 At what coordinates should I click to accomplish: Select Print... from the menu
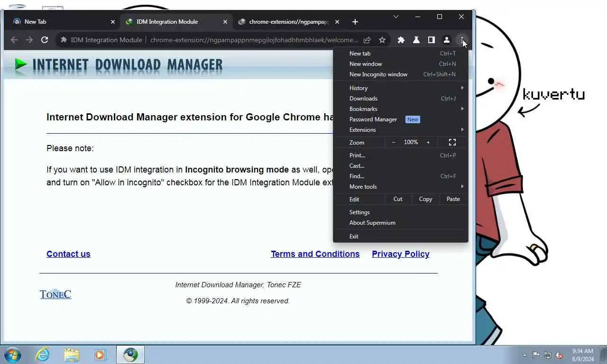pos(401,155)
